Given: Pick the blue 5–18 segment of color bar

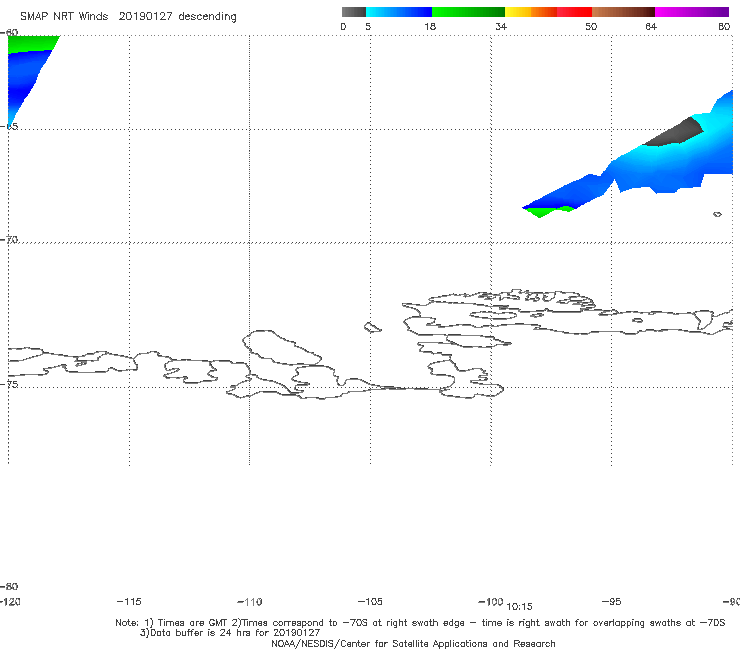Looking at the screenshot, I should [x=399, y=12].
